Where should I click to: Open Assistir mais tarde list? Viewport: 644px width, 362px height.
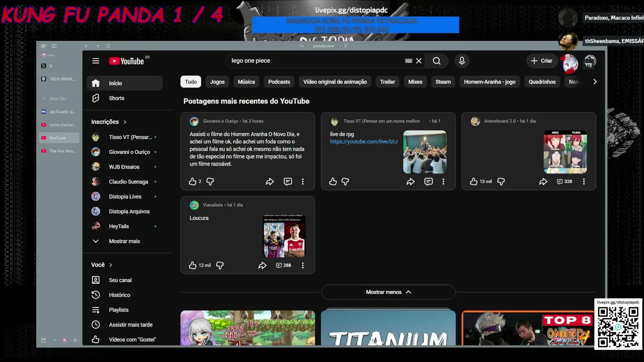click(x=125, y=325)
